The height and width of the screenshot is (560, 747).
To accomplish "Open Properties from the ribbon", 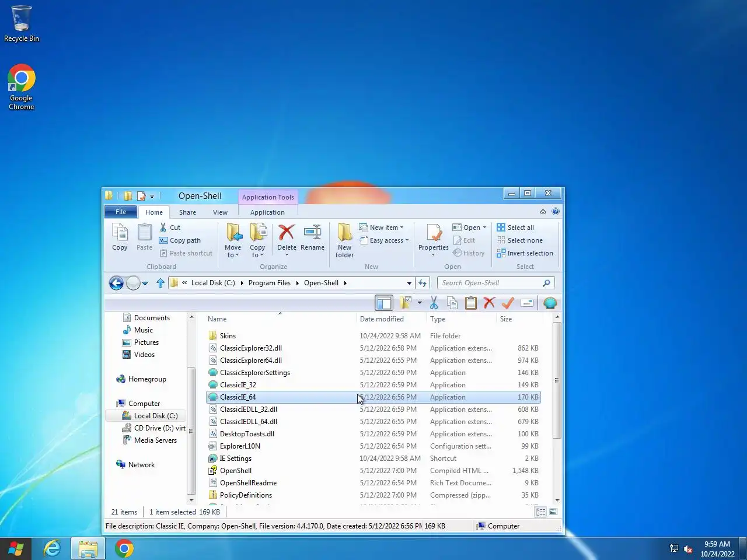I will (434, 239).
